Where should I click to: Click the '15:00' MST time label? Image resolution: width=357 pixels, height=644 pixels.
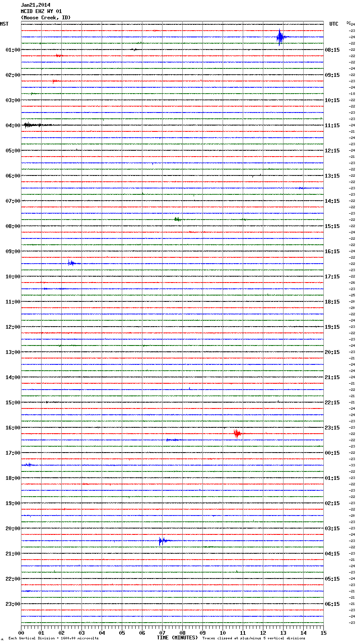coord(13,402)
